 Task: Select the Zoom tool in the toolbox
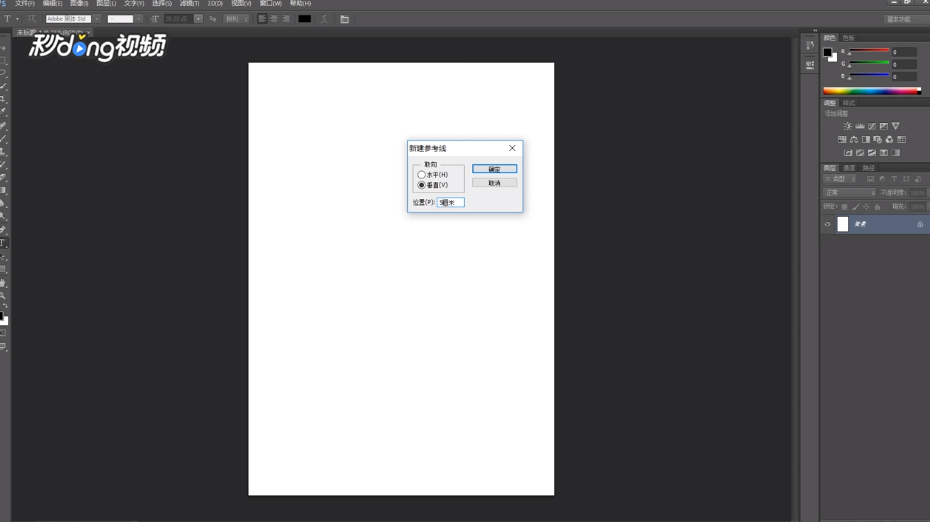3,295
